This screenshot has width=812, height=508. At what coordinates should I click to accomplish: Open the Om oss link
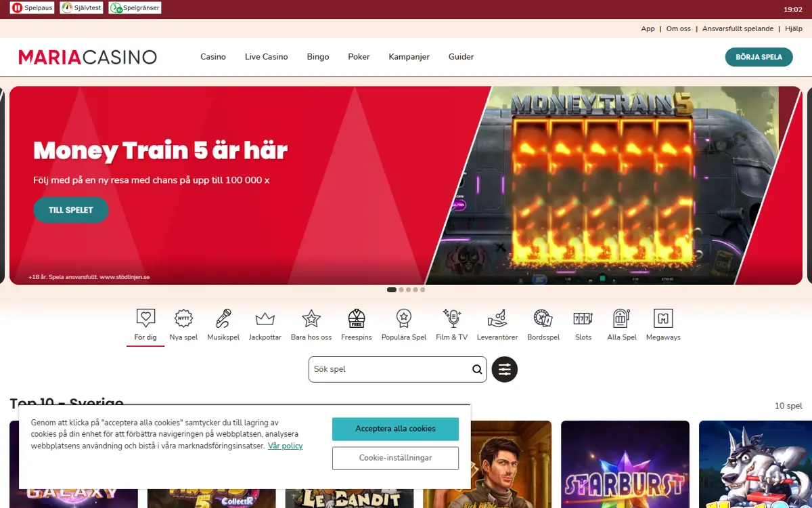click(x=679, y=28)
